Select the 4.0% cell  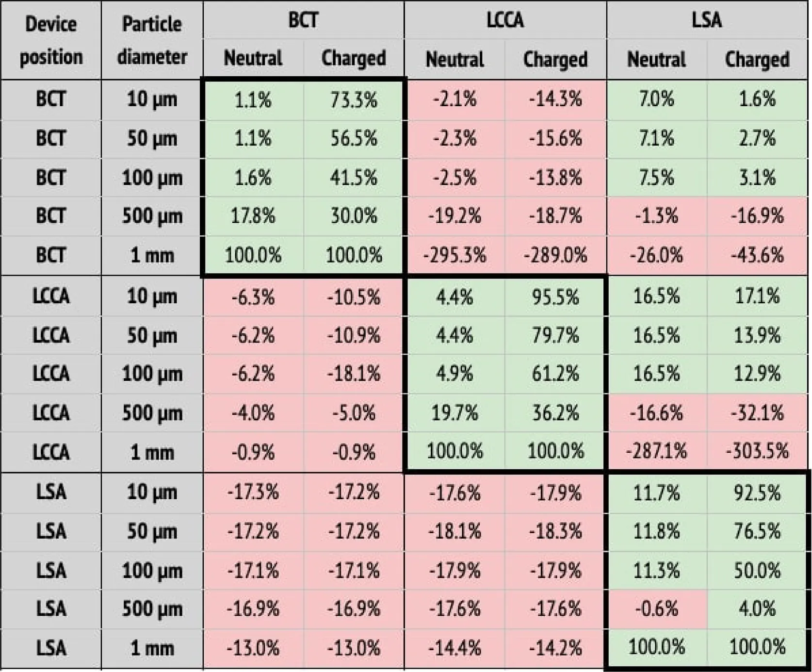click(757, 609)
